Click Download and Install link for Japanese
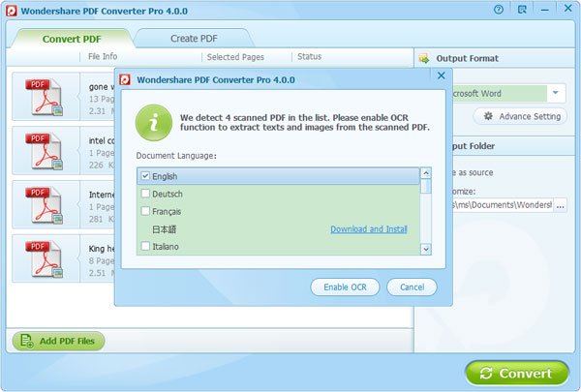Screen dimensions: 581x392 click(x=369, y=229)
